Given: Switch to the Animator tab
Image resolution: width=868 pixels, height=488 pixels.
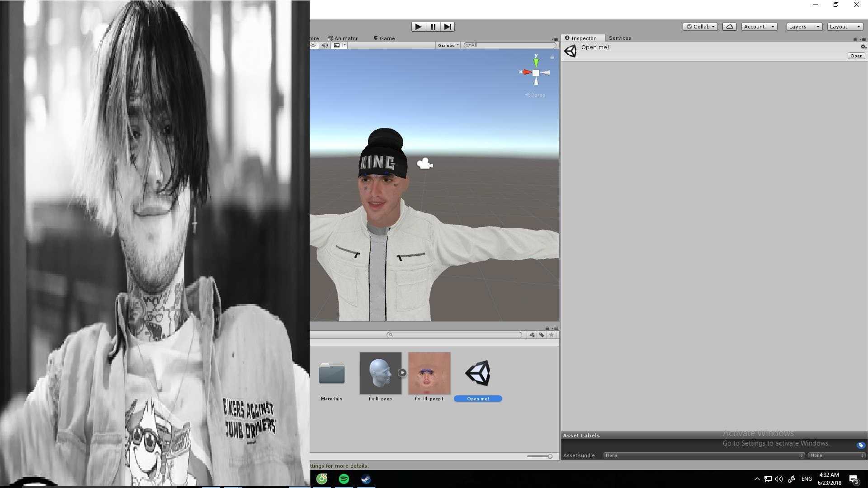Looking at the screenshot, I should (x=343, y=38).
